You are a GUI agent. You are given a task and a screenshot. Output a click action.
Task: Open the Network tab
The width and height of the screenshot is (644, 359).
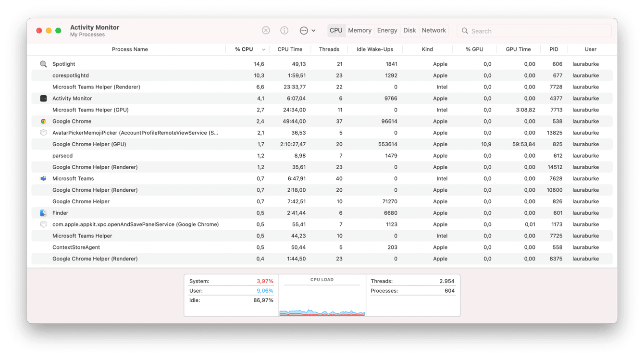pos(433,30)
